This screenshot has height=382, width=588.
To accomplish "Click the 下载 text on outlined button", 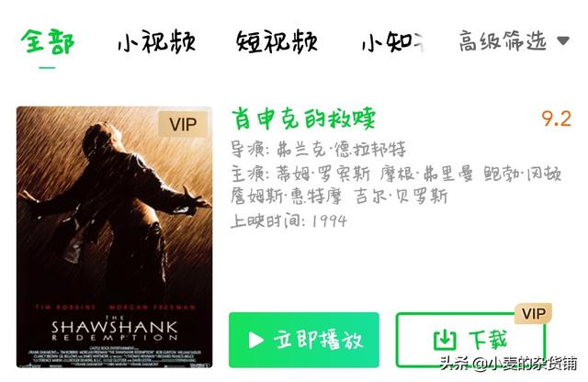I will pyautogui.click(x=488, y=340).
